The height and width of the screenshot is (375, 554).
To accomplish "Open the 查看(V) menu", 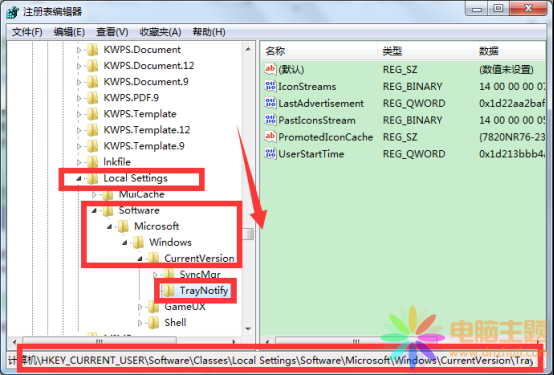I will tap(112, 32).
